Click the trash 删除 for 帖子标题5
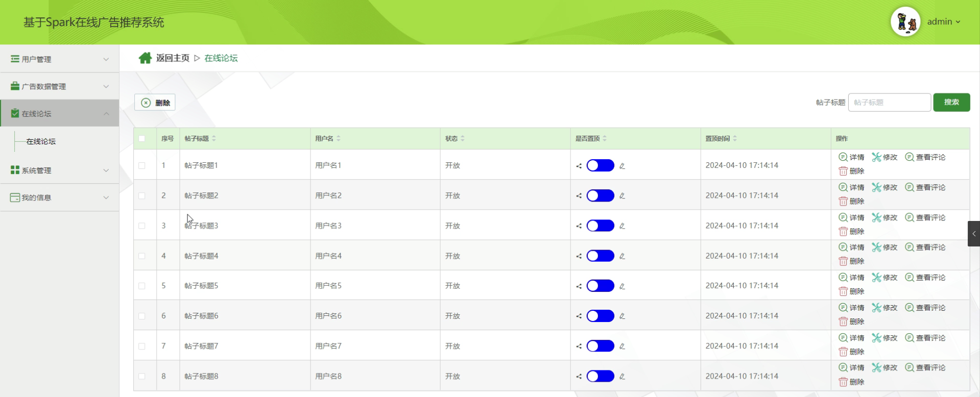 click(x=851, y=291)
